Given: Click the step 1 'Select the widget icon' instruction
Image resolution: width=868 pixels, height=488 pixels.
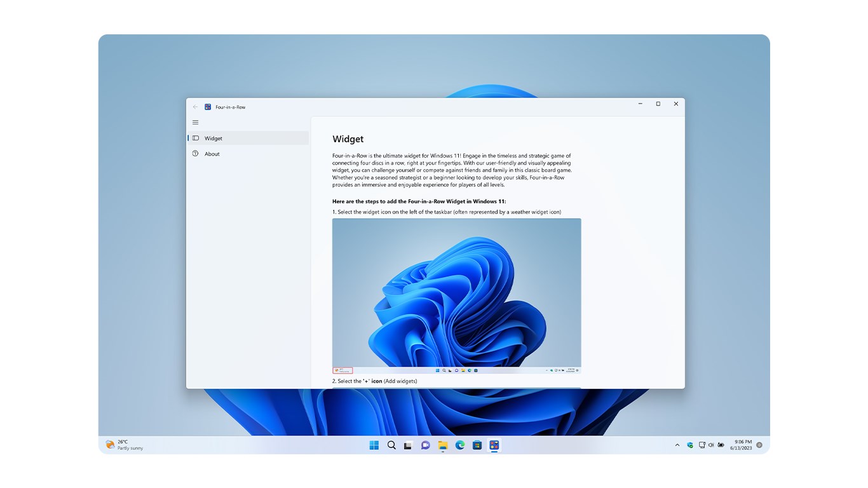Looking at the screenshot, I should click(447, 212).
